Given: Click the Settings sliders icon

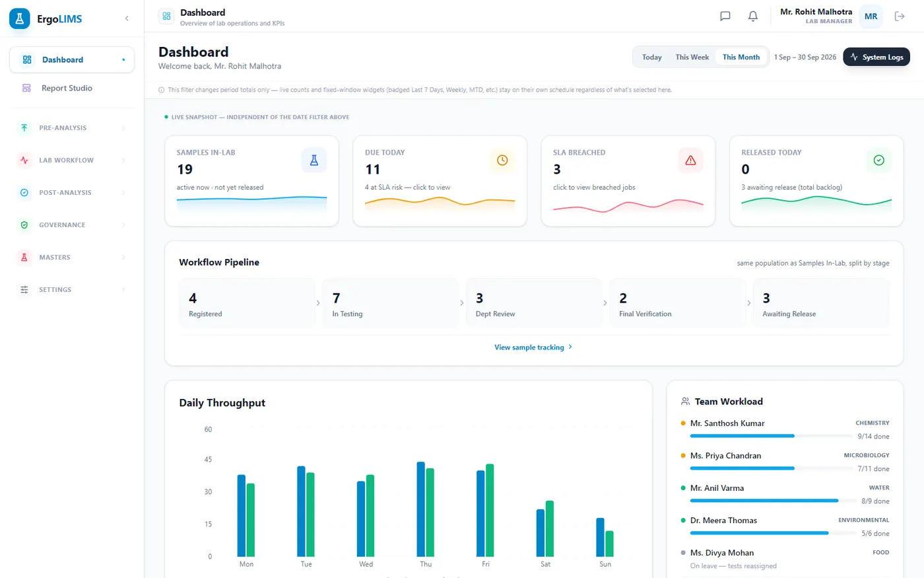Looking at the screenshot, I should [x=24, y=289].
